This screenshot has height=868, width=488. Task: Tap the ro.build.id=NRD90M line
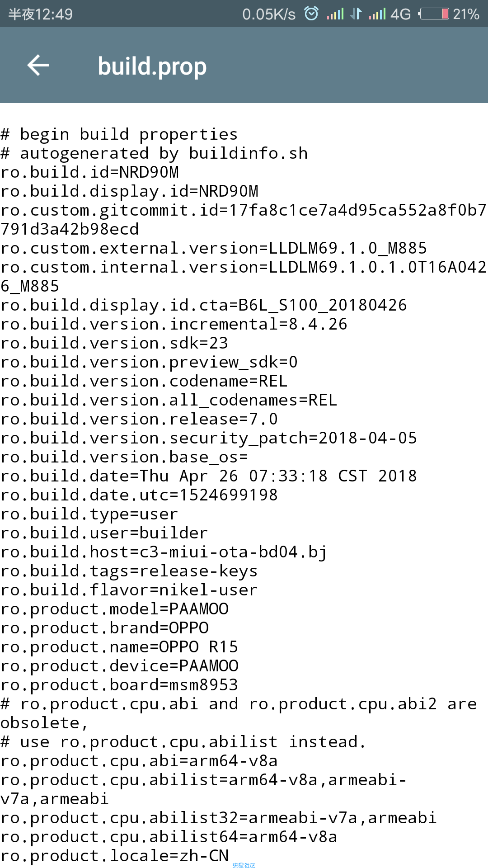pyautogui.click(x=90, y=172)
